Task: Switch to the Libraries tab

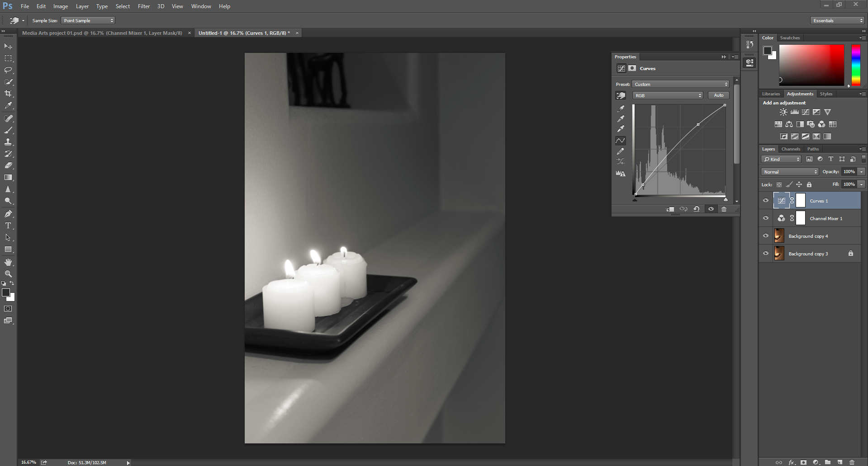Action: [771, 94]
